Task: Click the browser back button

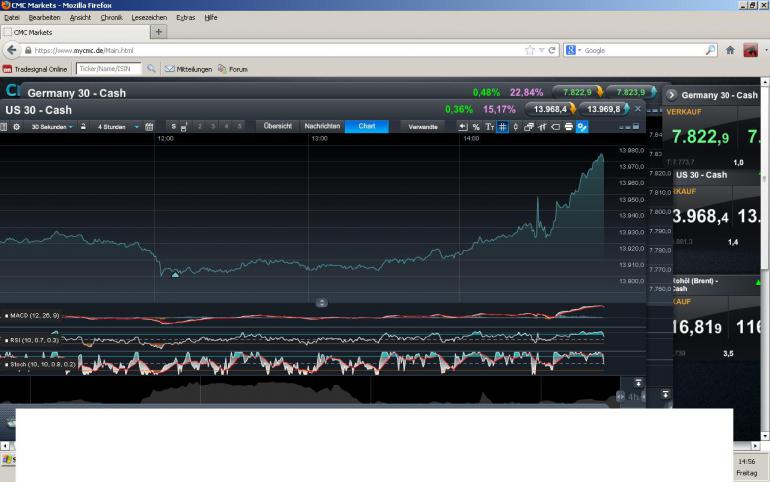Action: pos(11,50)
